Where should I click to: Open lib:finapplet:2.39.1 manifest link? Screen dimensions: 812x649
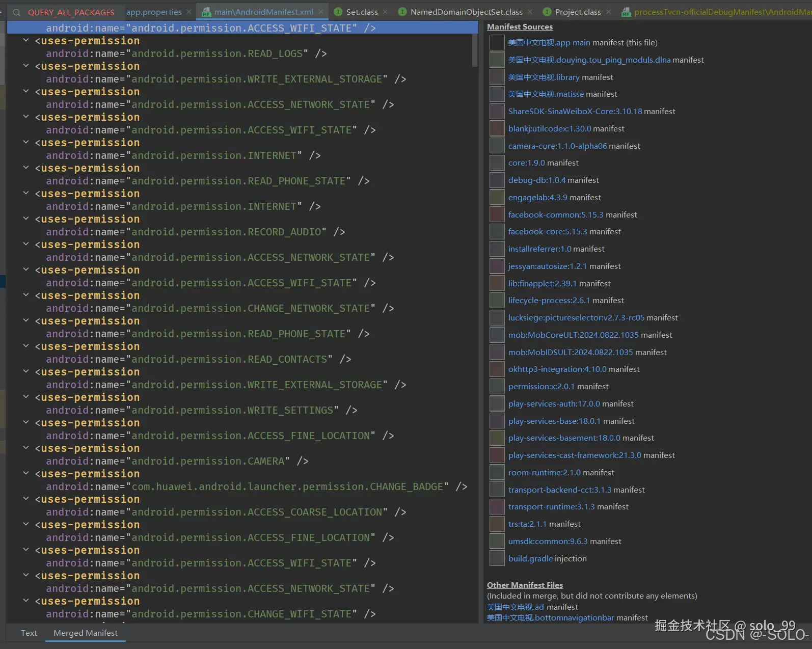pos(543,284)
